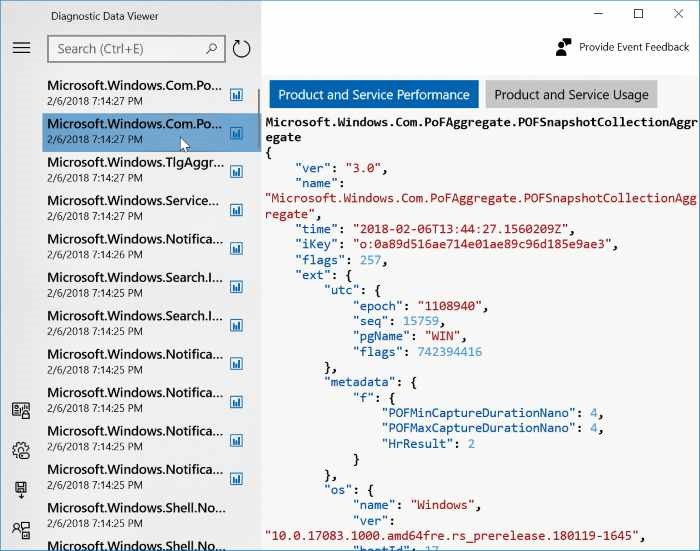This screenshot has width=700, height=551.
Task: Open privacy settings via the sidebar gear icon
Action: (x=21, y=450)
